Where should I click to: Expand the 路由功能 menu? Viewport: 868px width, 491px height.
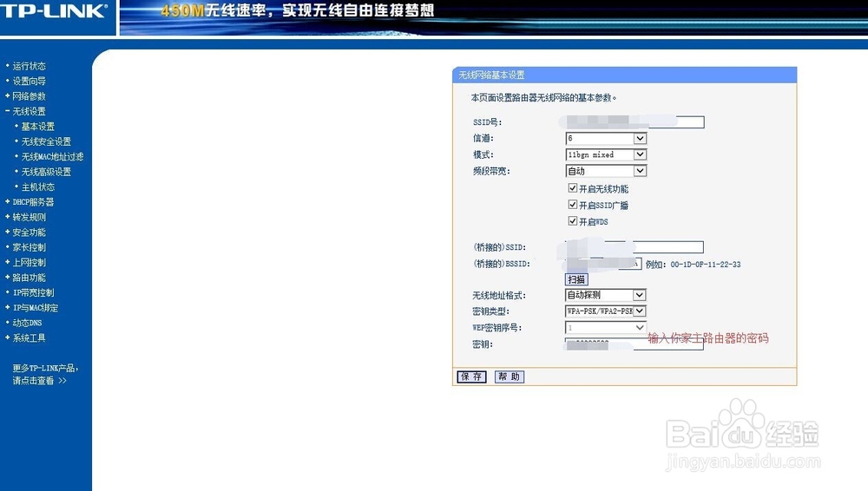pyautogui.click(x=29, y=278)
